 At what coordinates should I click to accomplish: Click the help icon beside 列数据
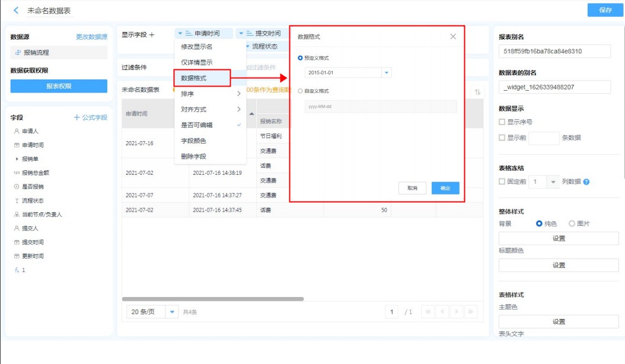click(586, 182)
